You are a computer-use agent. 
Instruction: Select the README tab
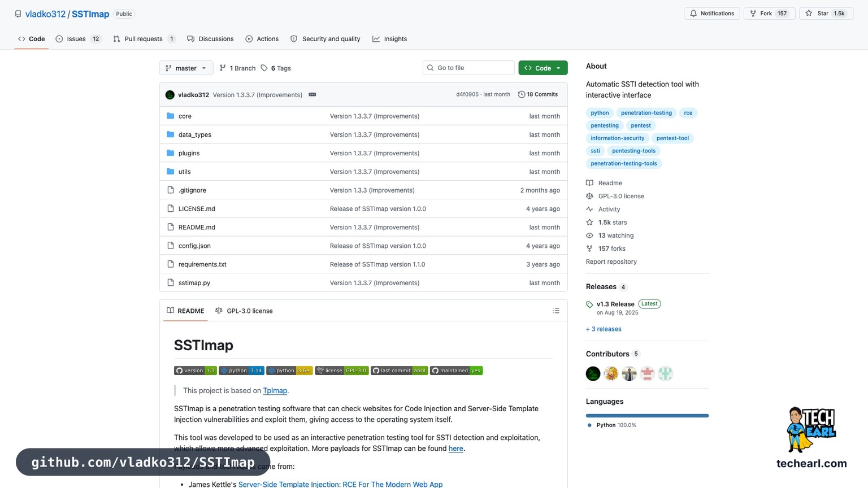point(185,311)
